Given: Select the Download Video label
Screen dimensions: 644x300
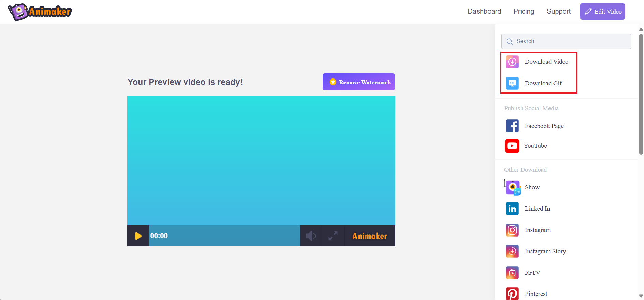Looking at the screenshot, I should (546, 62).
